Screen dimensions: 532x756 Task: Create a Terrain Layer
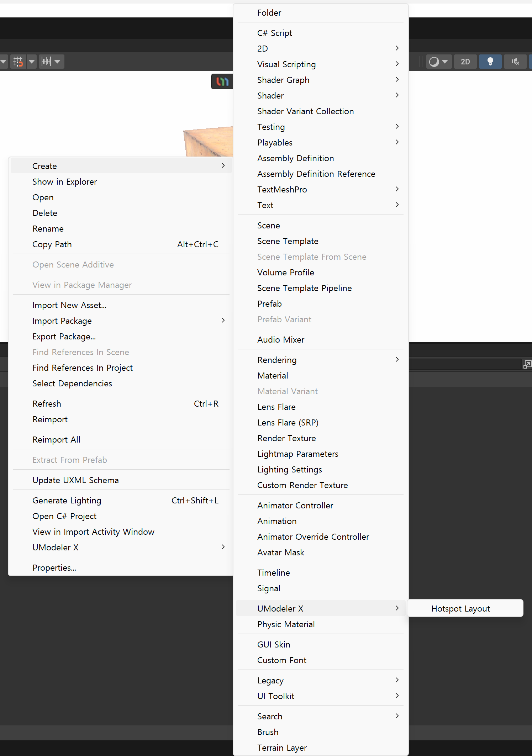click(321, 748)
